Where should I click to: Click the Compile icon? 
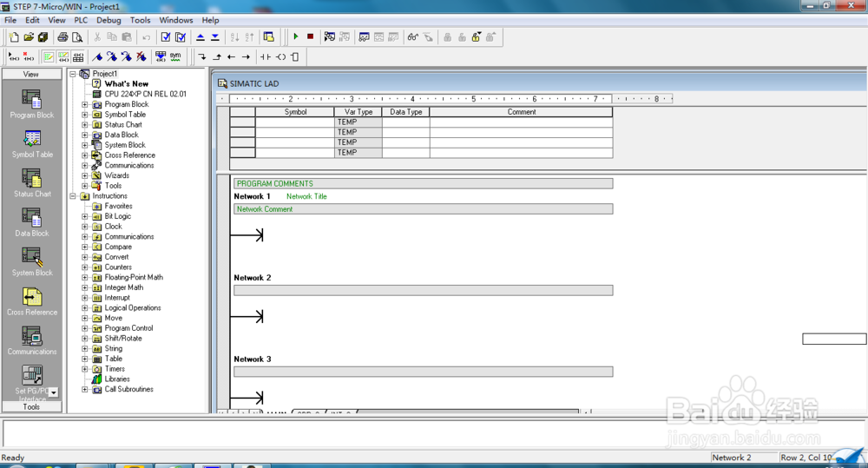166,37
